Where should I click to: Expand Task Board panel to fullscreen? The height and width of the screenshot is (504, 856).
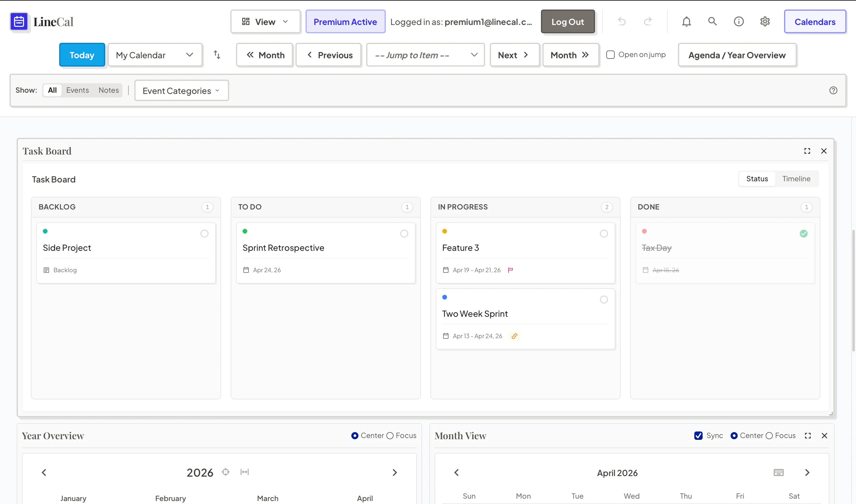point(808,151)
